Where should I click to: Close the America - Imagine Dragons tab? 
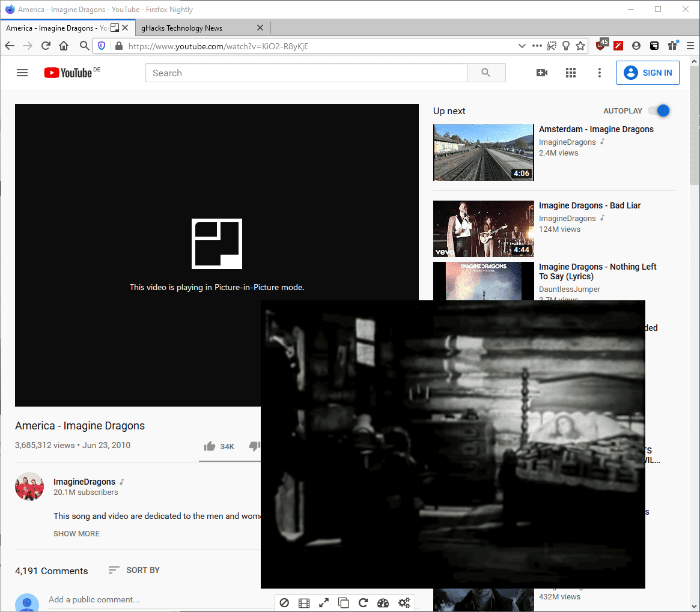coord(126,28)
